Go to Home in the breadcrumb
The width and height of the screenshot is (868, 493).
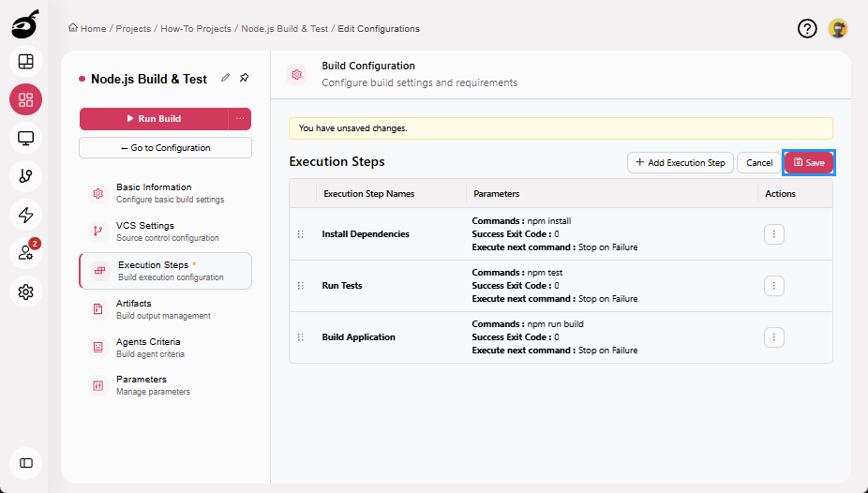pos(93,29)
